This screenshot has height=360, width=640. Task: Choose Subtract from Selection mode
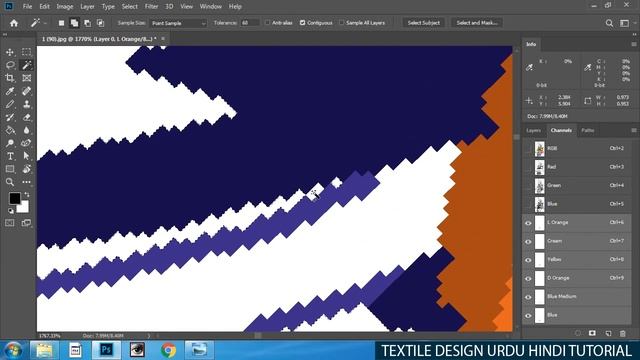[87, 23]
